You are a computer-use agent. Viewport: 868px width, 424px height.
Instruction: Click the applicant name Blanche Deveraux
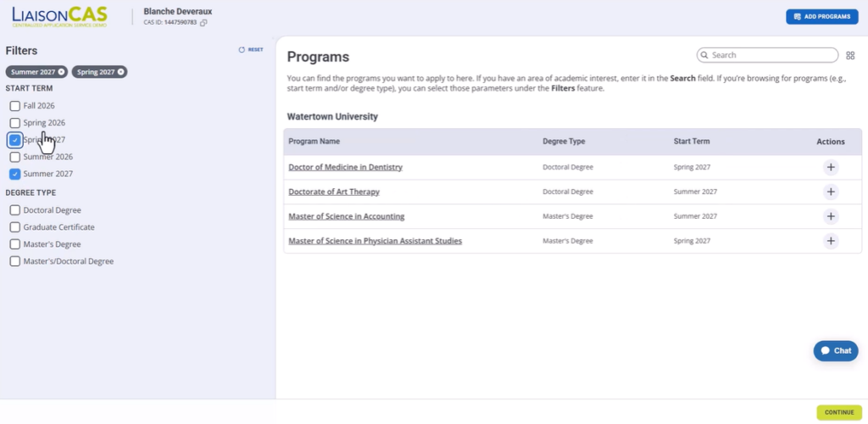coord(178,12)
